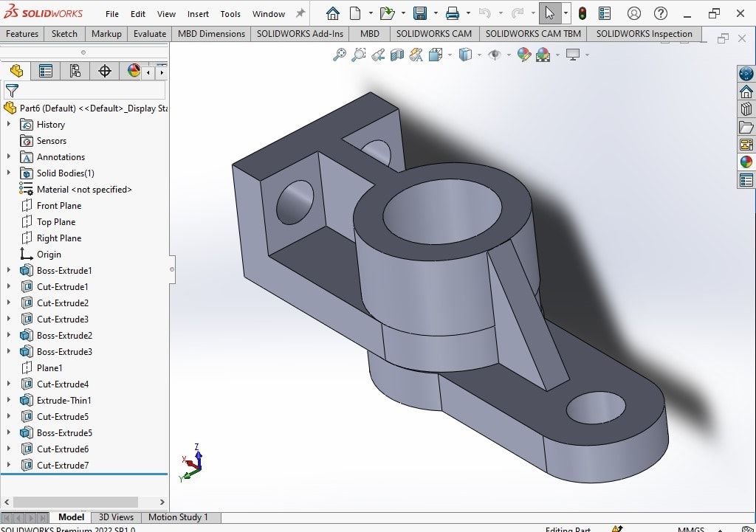The image size is (756, 532).
Task: Switch to PropertyManager tab
Action: [x=45, y=72]
